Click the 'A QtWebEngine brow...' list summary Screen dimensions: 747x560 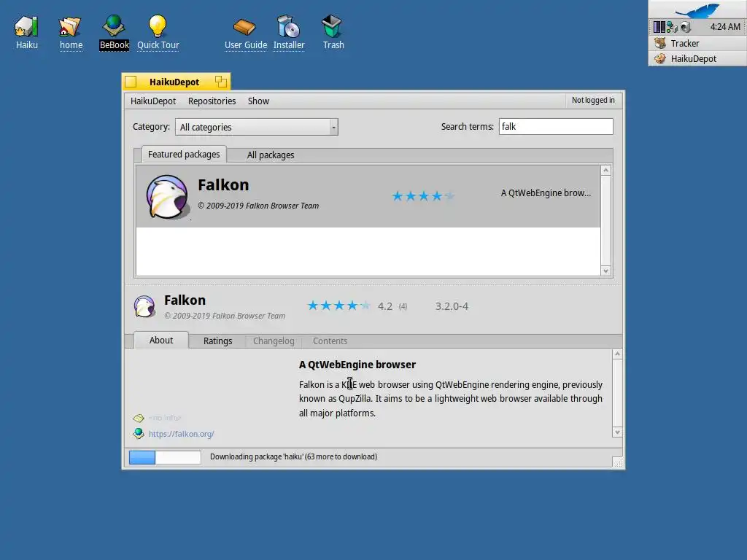point(546,192)
